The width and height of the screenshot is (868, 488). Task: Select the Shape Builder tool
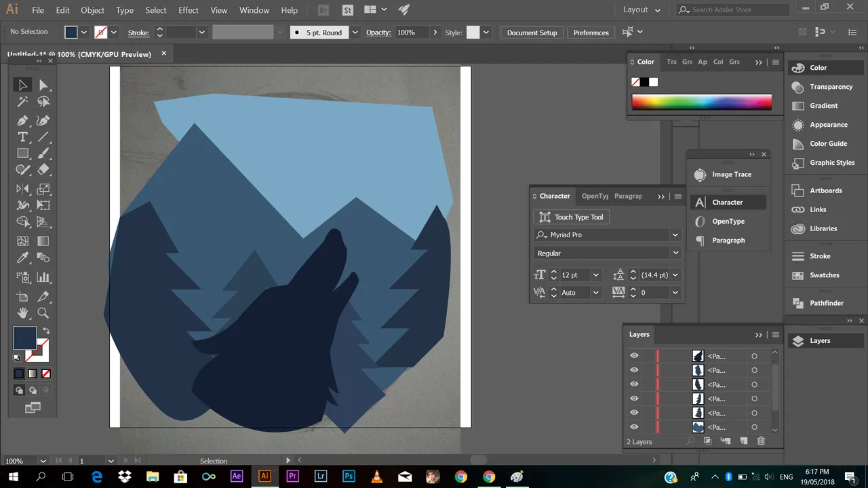(22, 222)
